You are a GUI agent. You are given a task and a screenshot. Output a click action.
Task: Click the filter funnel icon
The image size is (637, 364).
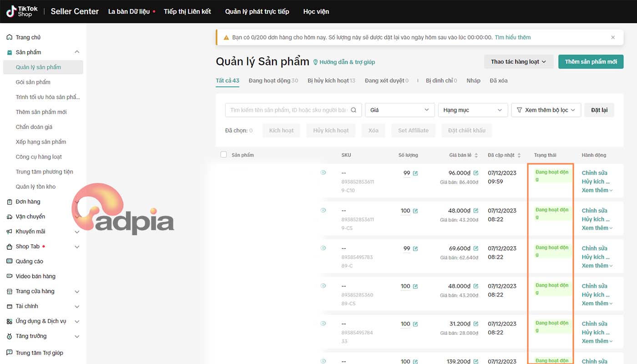(x=519, y=110)
